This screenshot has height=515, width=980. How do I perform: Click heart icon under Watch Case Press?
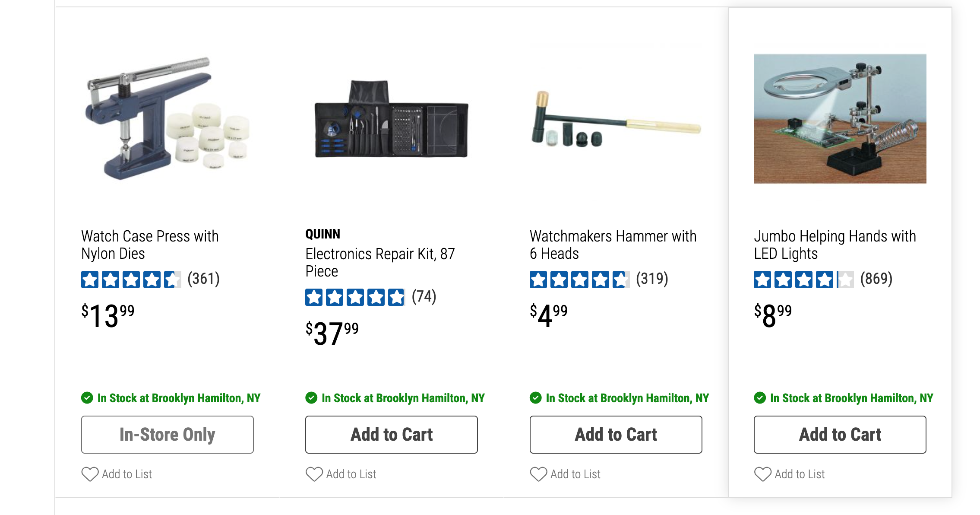coord(90,474)
